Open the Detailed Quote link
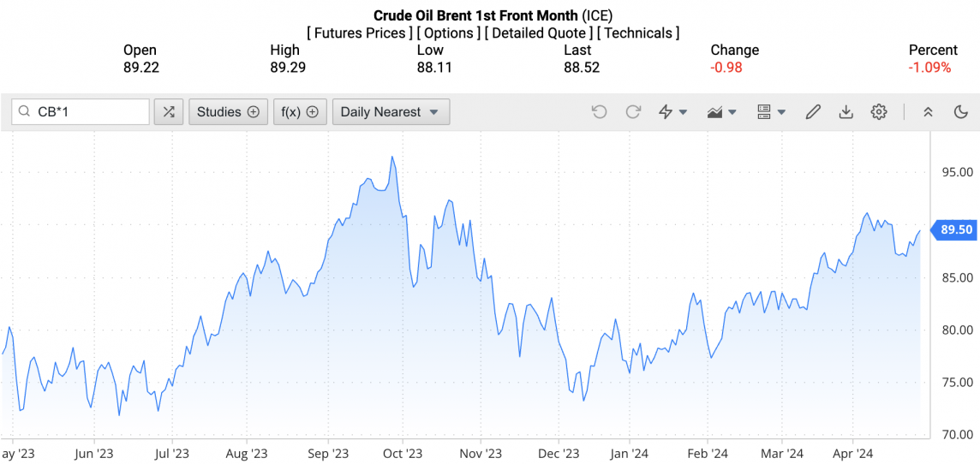Viewport: 980px width, 464px height. [539, 33]
